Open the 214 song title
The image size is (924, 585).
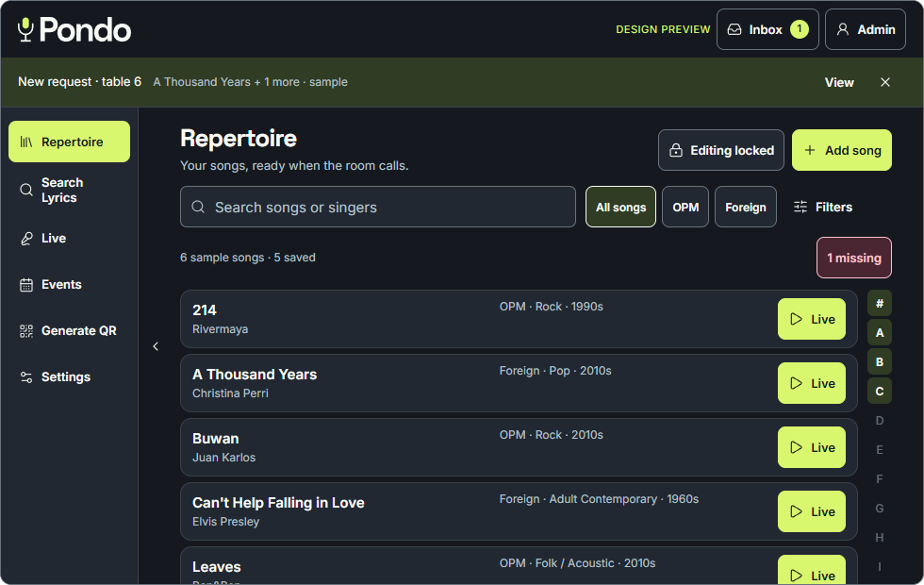click(205, 310)
